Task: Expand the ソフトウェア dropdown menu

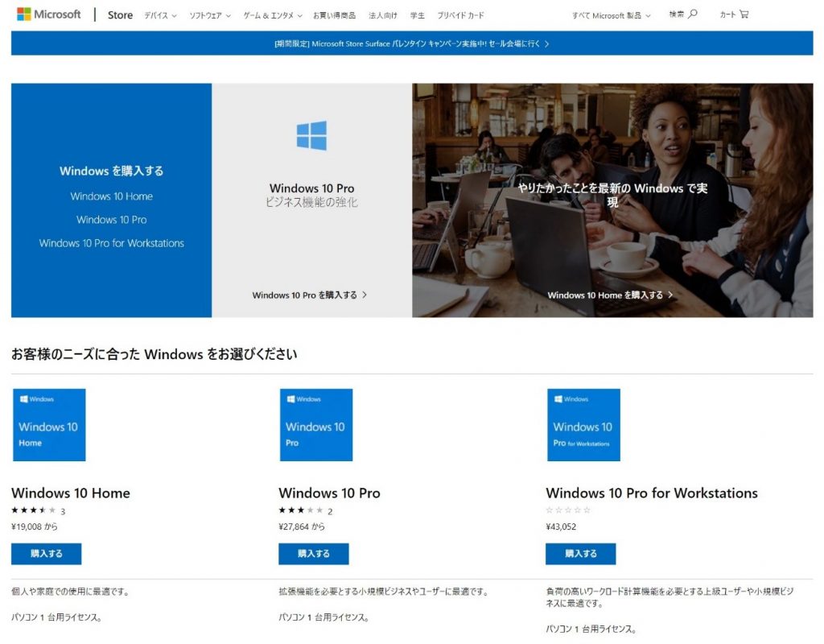Action: [210, 15]
